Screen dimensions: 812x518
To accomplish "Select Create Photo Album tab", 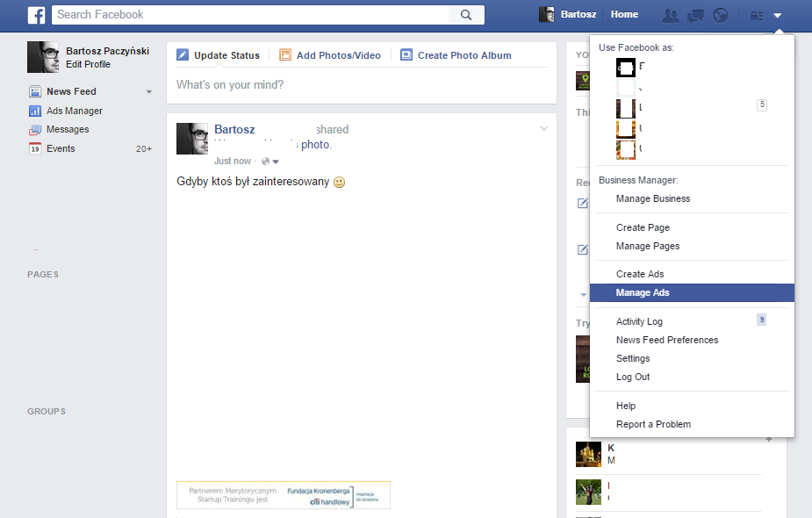I will 464,55.
